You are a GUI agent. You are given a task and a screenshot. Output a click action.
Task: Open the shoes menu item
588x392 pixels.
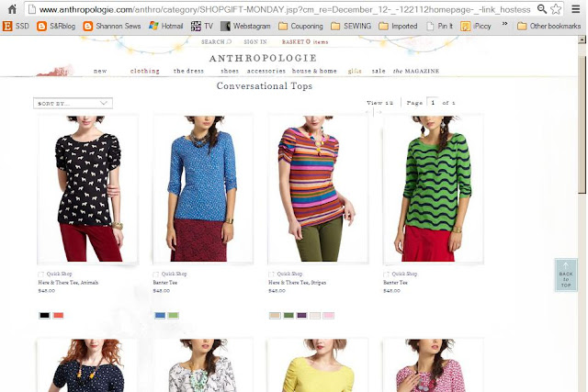[x=230, y=71]
